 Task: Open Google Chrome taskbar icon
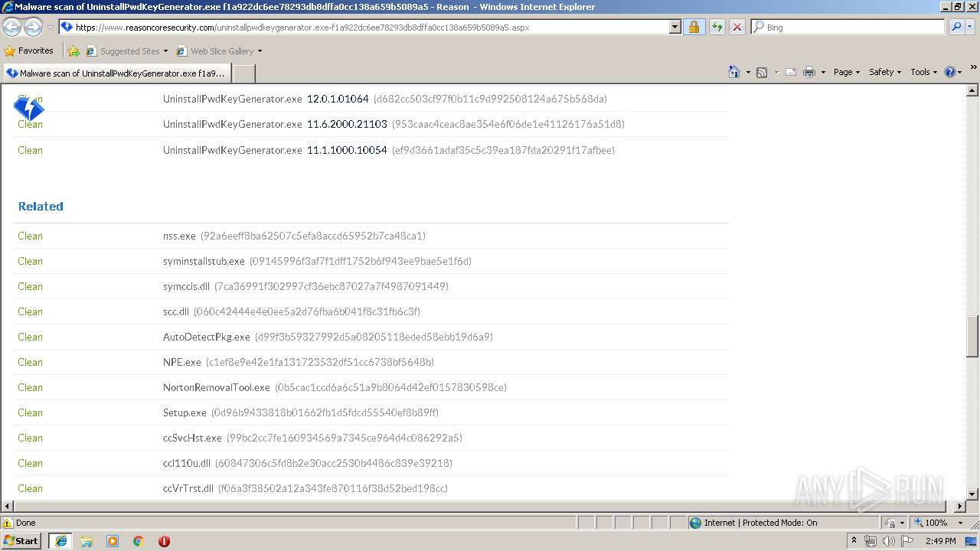pyautogui.click(x=139, y=541)
